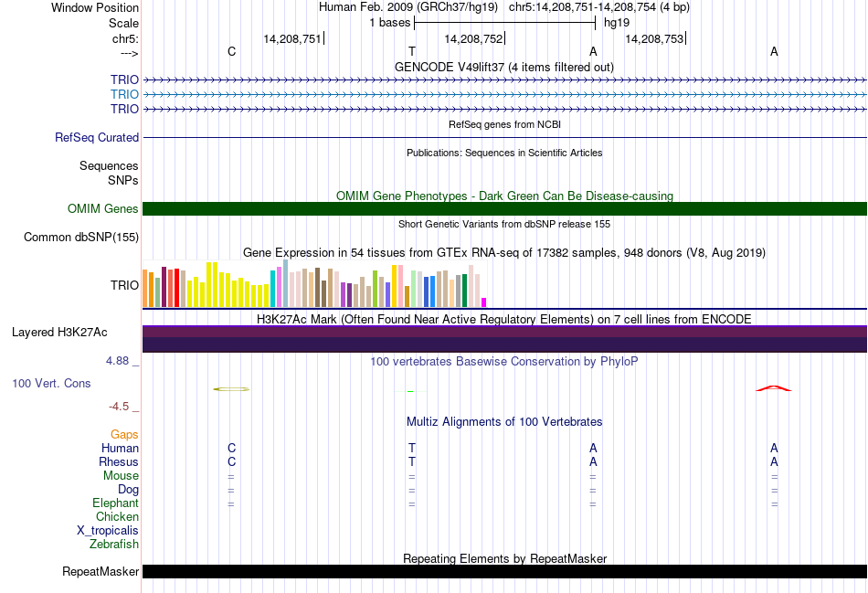The width and height of the screenshot is (868, 593).
Task: Click the Layered H3K27Ac track label
Action: 59,333
